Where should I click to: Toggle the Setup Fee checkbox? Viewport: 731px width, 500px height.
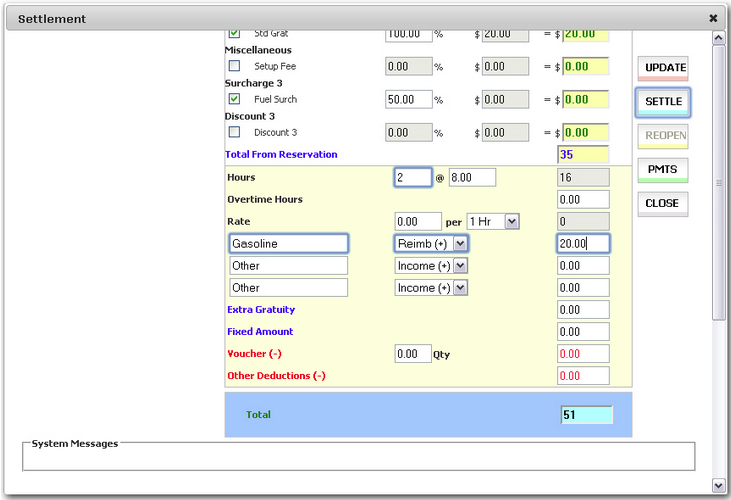(234, 66)
